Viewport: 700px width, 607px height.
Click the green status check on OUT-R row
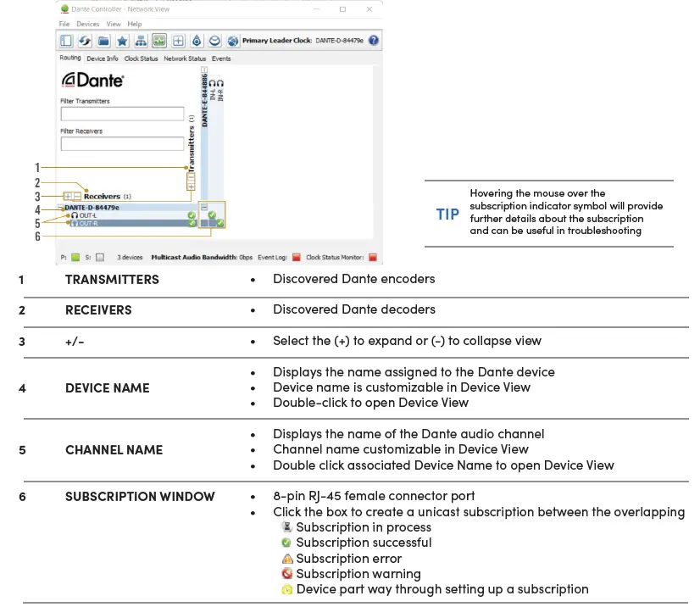pos(192,223)
